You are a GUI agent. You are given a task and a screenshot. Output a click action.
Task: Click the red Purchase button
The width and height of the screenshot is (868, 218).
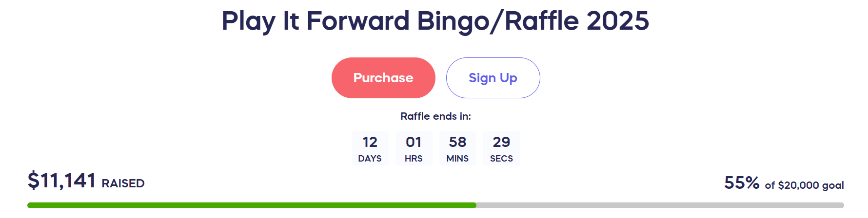point(383,78)
